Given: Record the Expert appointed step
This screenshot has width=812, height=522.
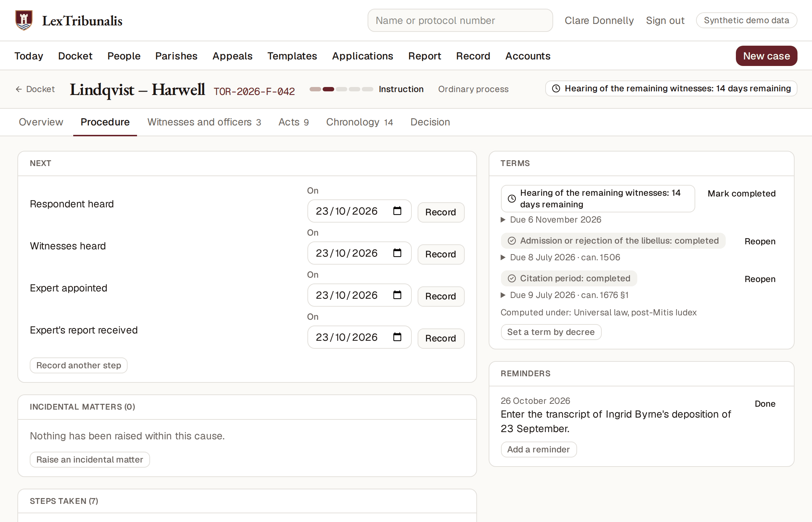Looking at the screenshot, I should 441,296.
